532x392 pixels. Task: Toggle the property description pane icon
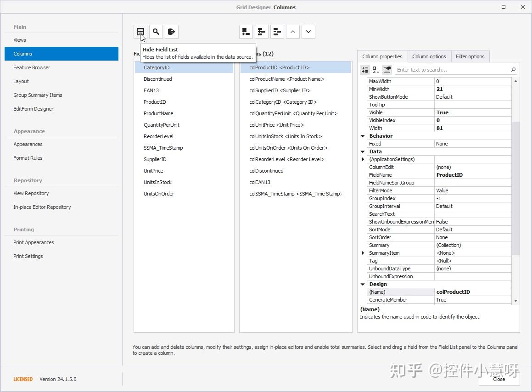pos(386,69)
